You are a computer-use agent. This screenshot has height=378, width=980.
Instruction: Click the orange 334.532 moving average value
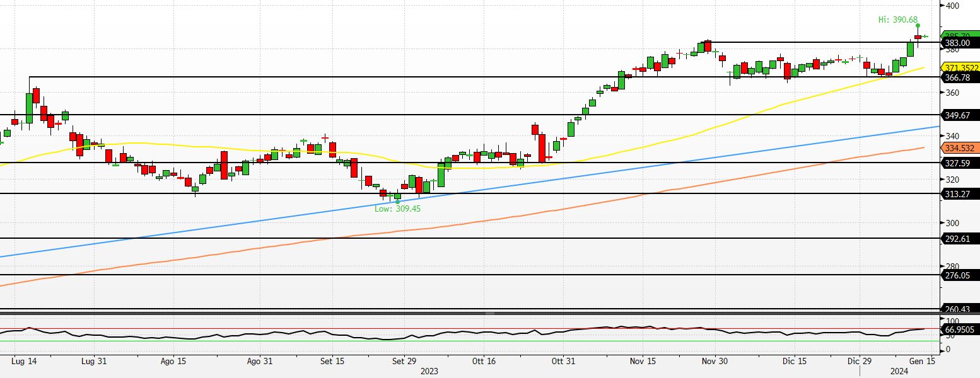click(x=960, y=148)
